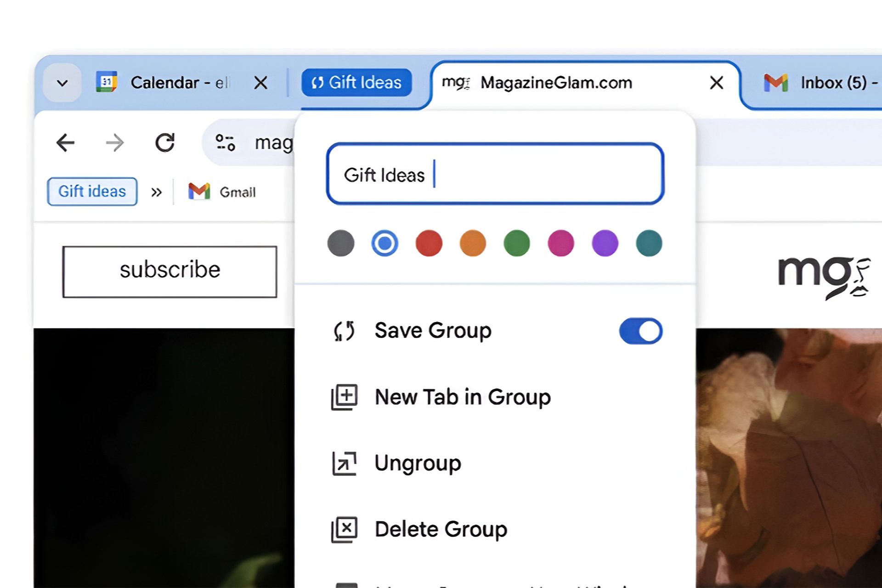Click the page reload icon

pos(165,142)
